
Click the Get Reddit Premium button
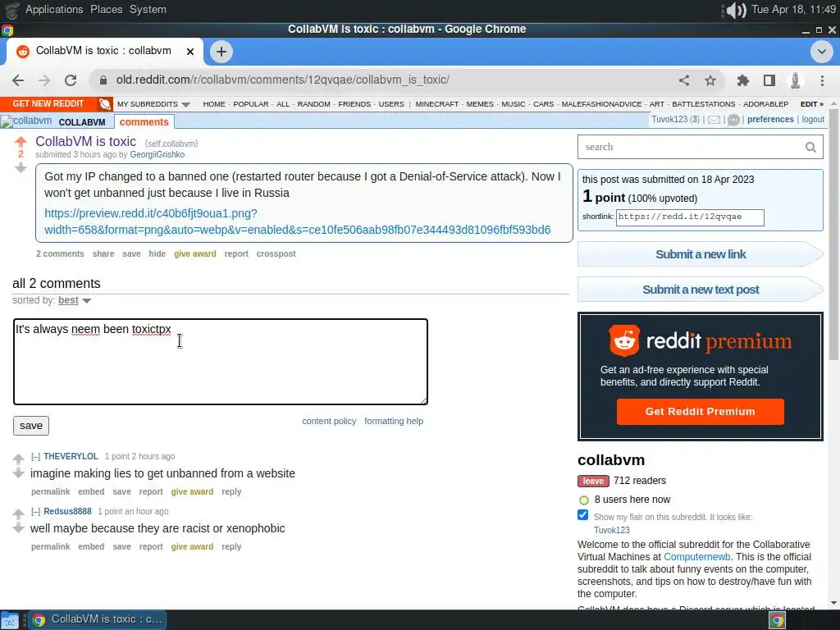[701, 412]
